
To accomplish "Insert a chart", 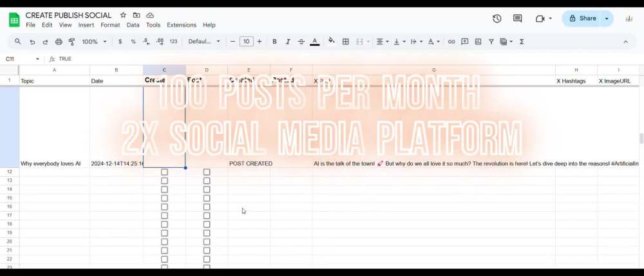I will tap(478, 41).
